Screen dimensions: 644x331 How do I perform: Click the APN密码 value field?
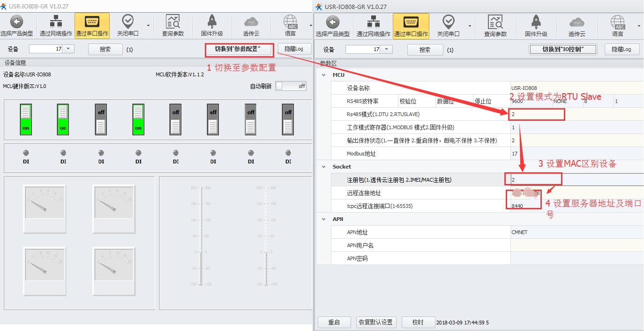(577, 258)
